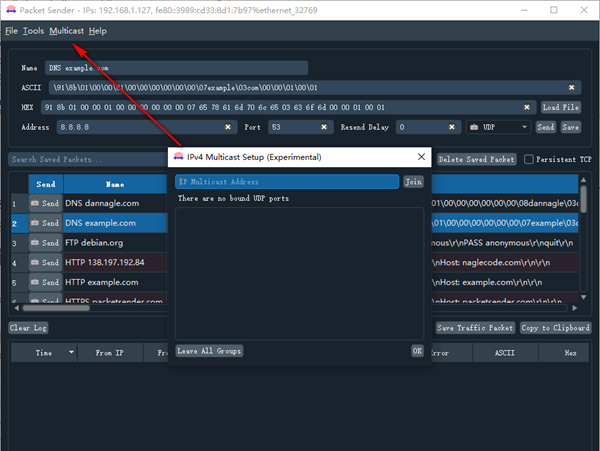600x451 pixels.
Task: Click the multicast groups list area
Action: [299, 274]
